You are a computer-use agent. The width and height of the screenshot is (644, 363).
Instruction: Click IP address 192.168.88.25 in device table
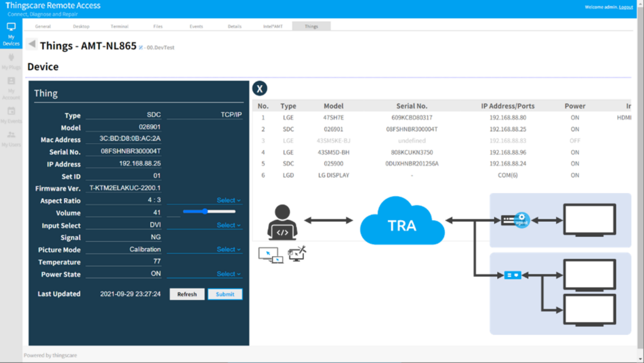pyautogui.click(x=508, y=129)
